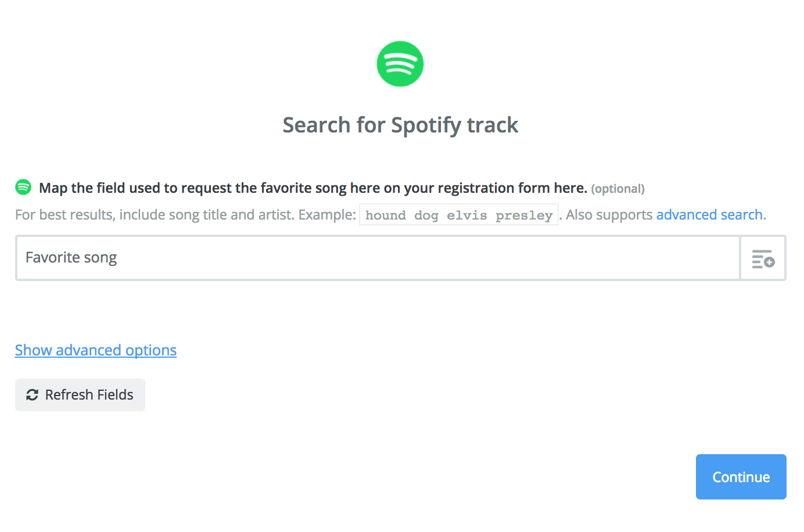This screenshot has width=804, height=532.
Task: Select the 'Search for Spotify track' heading
Action: click(400, 125)
